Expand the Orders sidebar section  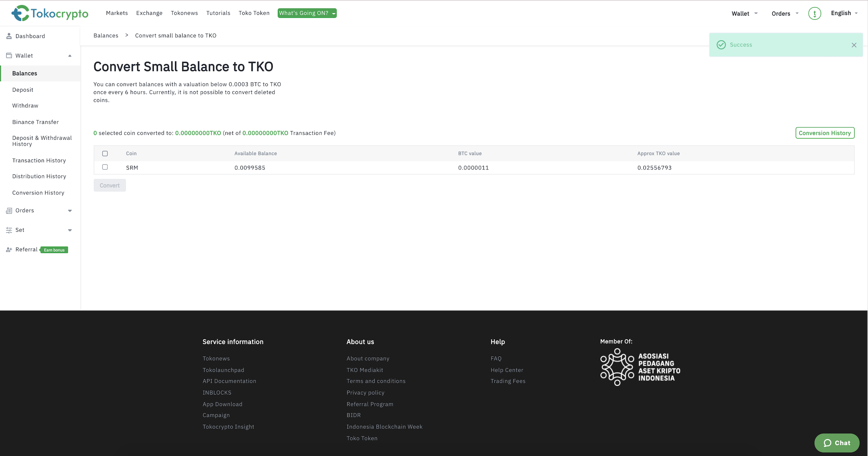point(70,211)
